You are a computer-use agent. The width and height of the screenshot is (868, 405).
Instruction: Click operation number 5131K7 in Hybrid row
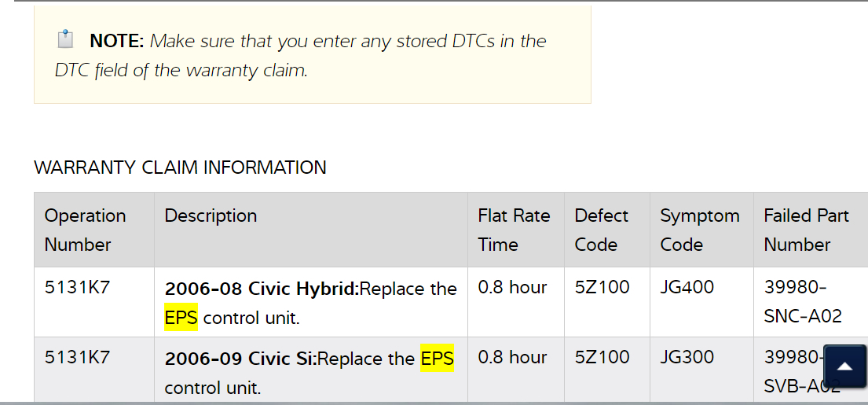point(77,287)
